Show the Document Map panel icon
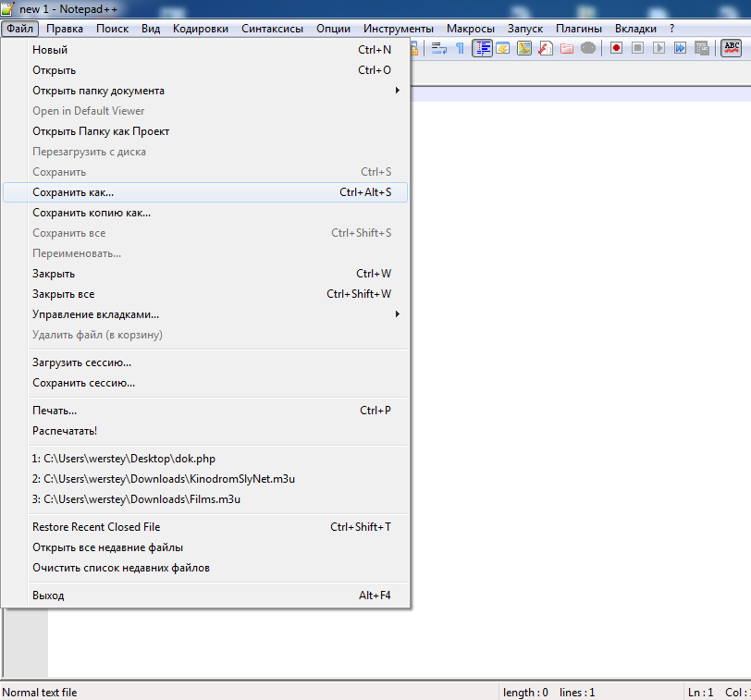Screen dimensions: 751x700 pyautogui.click(x=524, y=48)
